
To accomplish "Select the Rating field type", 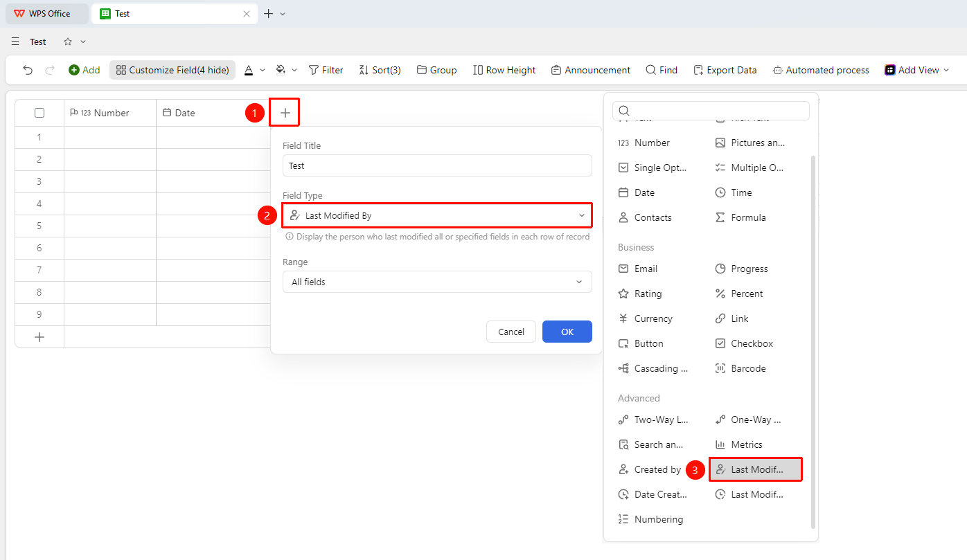I will tap(640, 293).
